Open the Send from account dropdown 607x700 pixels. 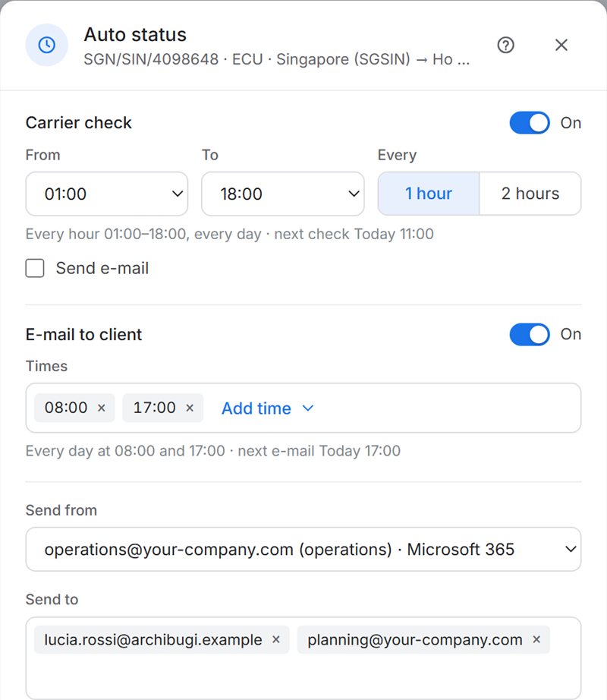coord(303,549)
